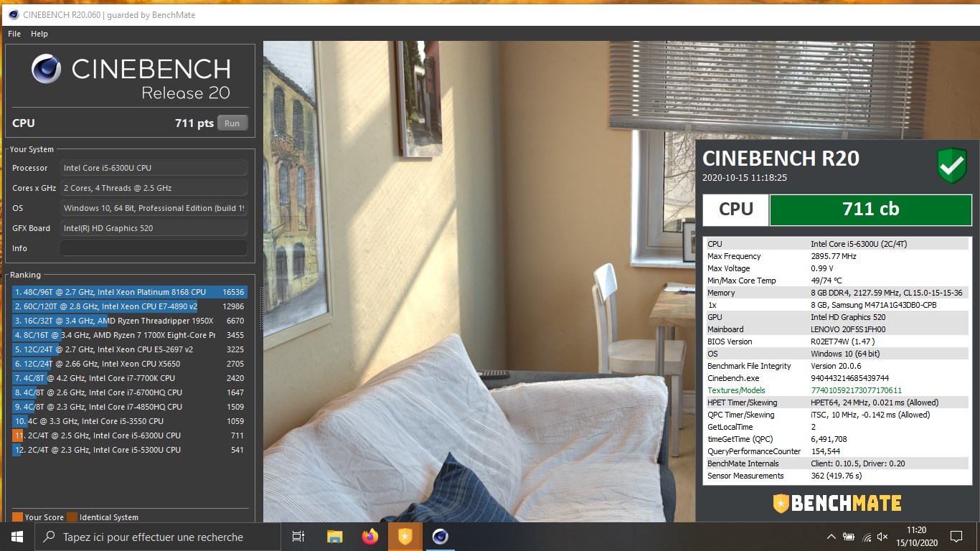Screen dimensions: 980x551
Task: Click the taskbar search box
Action: 158,537
